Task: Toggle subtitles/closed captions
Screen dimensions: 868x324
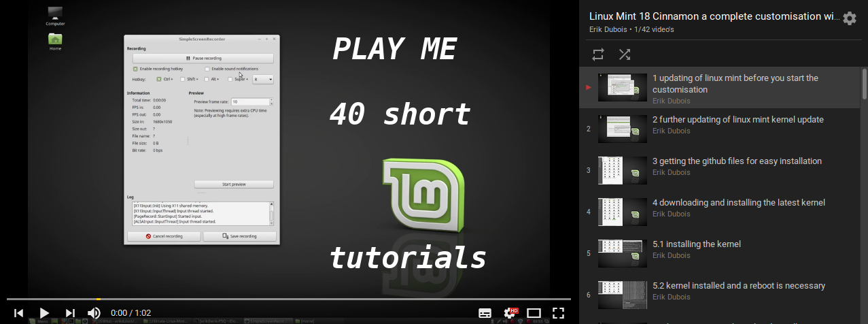Action: [x=485, y=313]
